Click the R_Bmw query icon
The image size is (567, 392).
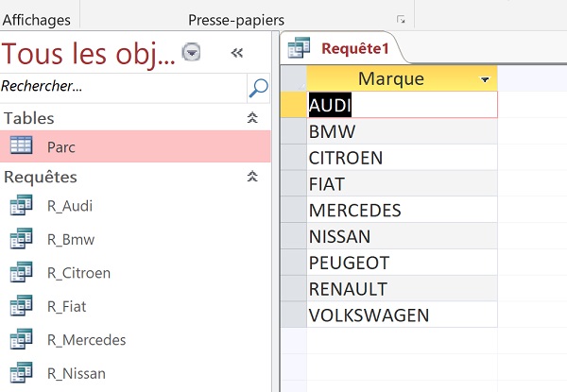click(22, 238)
